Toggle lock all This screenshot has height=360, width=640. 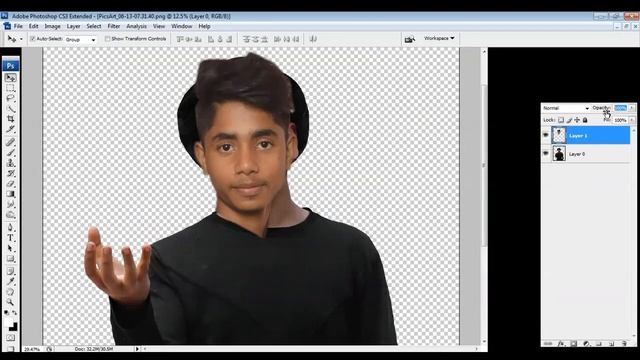coord(585,120)
